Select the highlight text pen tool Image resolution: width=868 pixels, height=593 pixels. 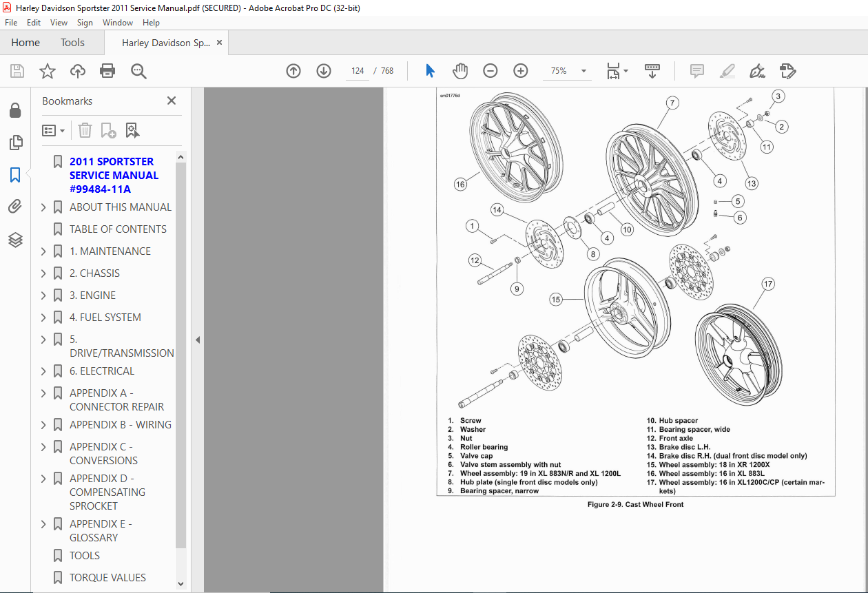tap(727, 71)
